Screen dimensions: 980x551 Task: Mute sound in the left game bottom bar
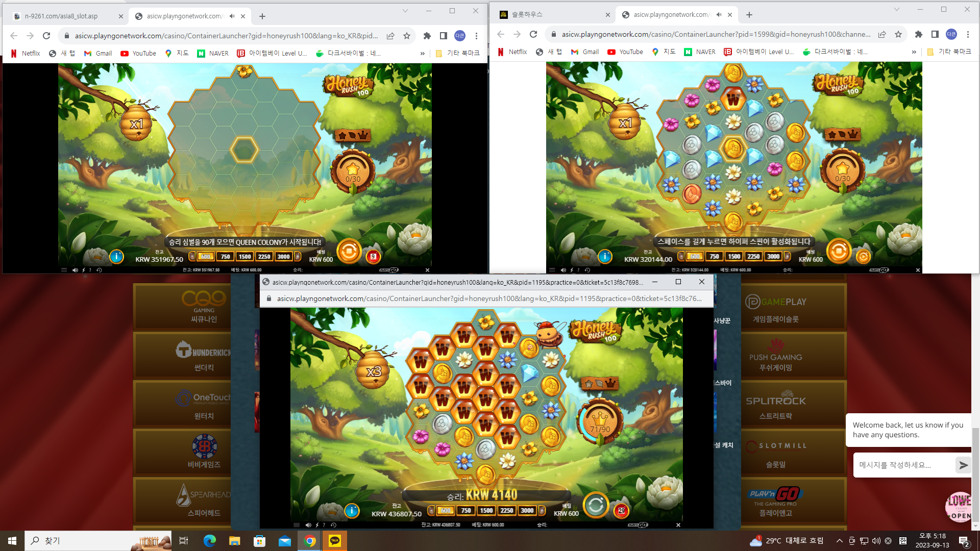[75, 270]
